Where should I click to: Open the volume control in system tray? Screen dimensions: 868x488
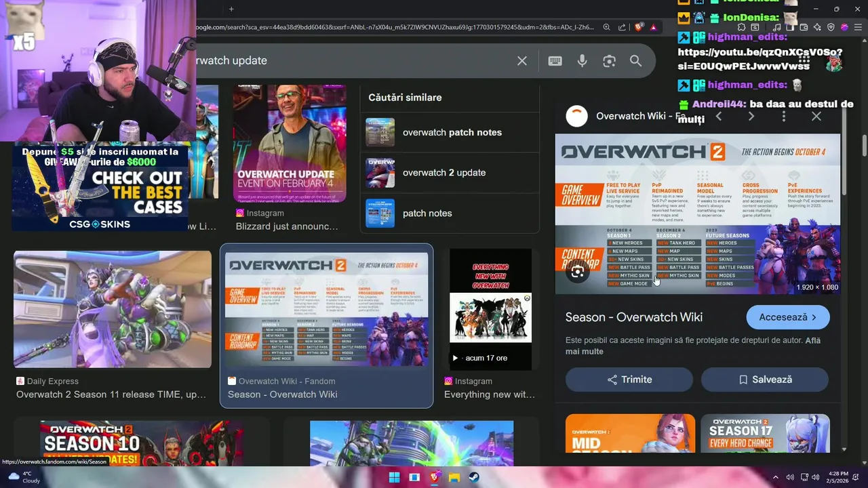click(816, 477)
